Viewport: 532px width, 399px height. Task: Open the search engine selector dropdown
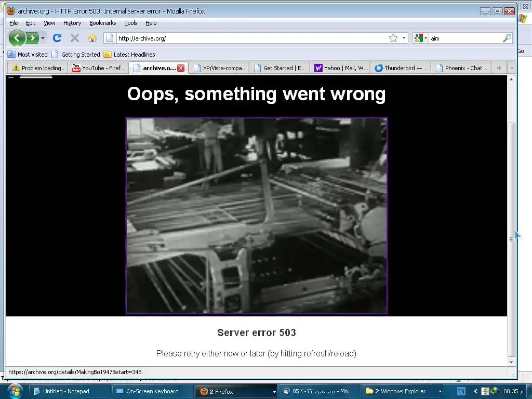[420, 38]
